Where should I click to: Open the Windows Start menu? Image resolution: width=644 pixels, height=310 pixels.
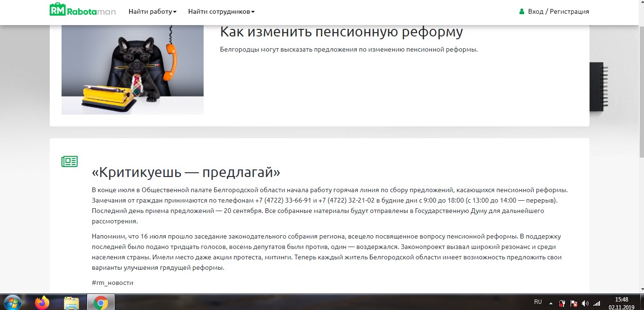pos(12,302)
